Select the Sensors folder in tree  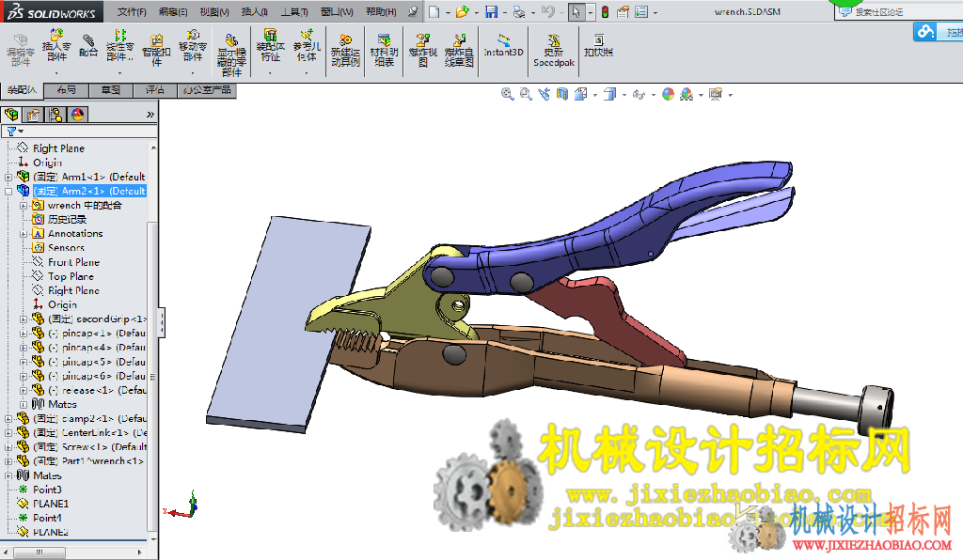[x=67, y=248]
